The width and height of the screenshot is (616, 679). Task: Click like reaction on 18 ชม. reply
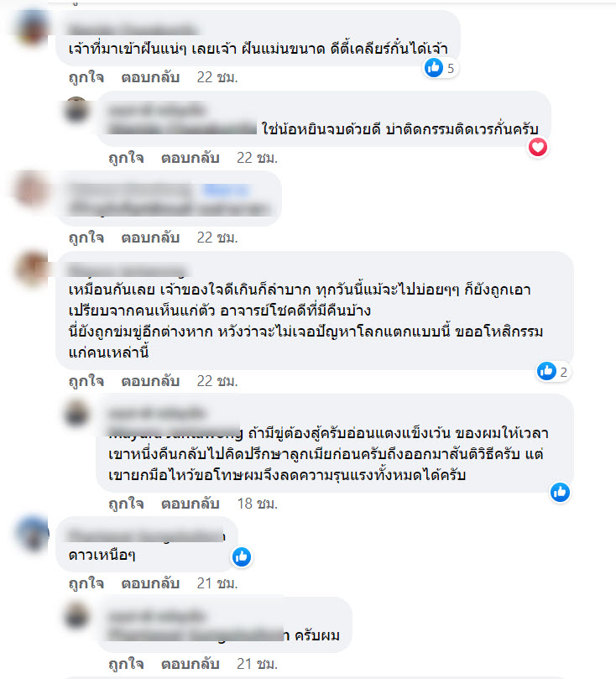coord(560,493)
